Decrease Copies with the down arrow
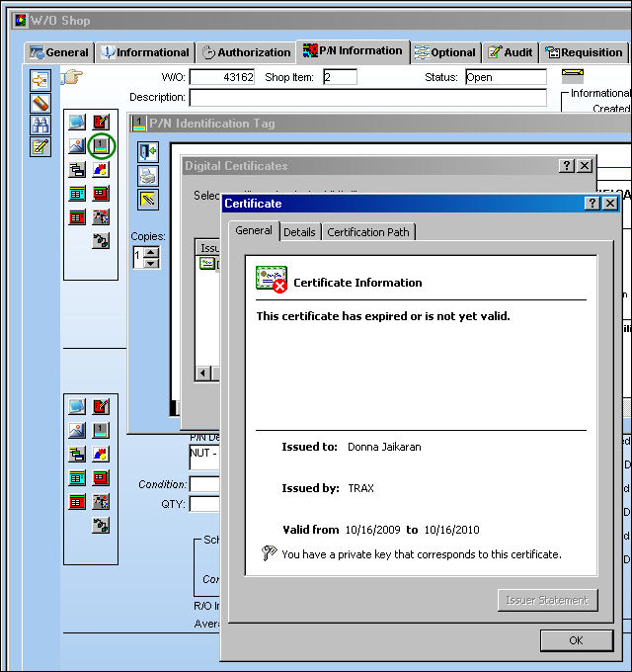632x672 pixels. pos(151,263)
